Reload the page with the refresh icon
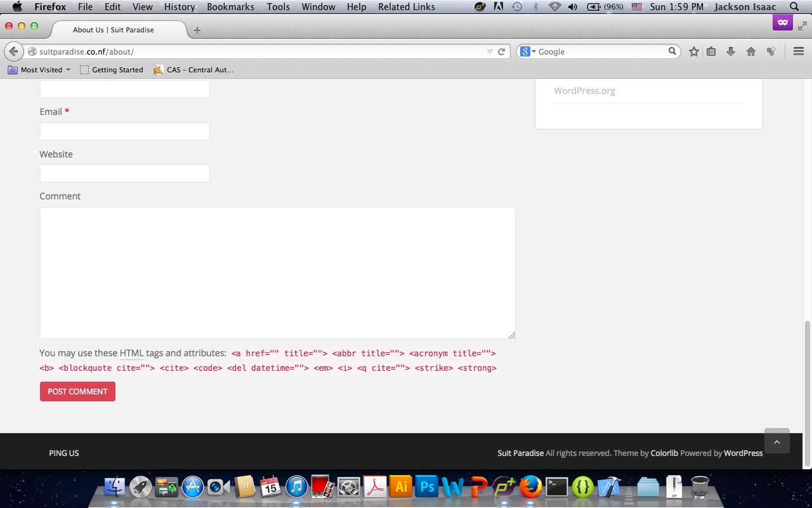This screenshot has width=812, height=508. 501,51
